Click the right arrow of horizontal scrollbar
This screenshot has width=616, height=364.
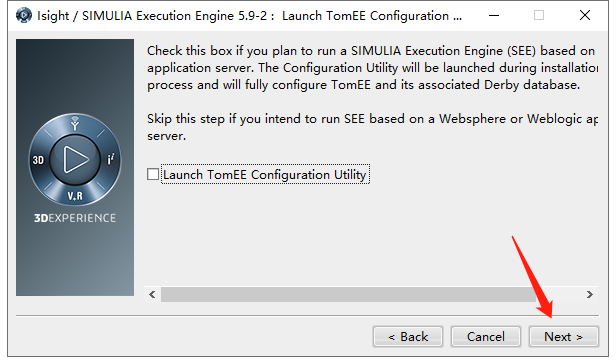point(589,294)
